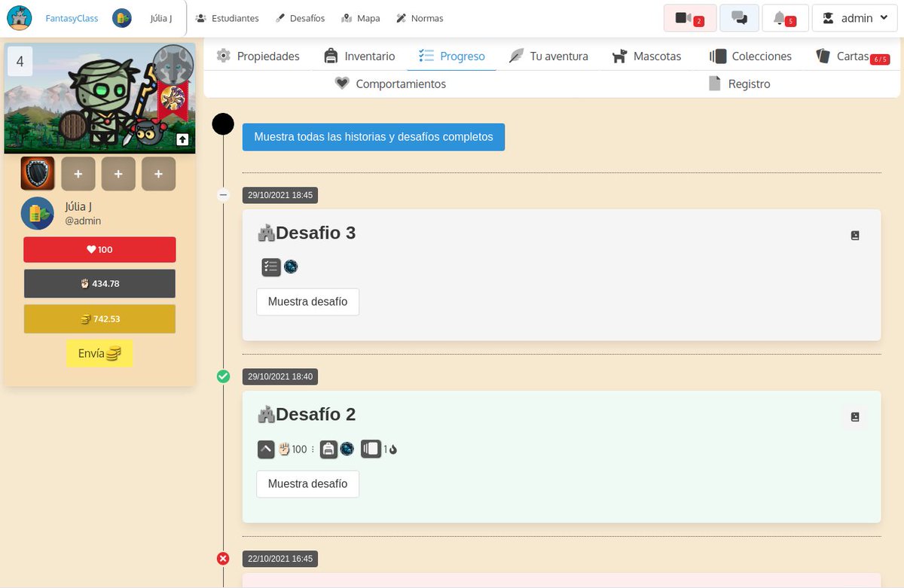Open Mapa from the top navigation
The width and height of the screenshot is (904, 588).
point(360,17)
